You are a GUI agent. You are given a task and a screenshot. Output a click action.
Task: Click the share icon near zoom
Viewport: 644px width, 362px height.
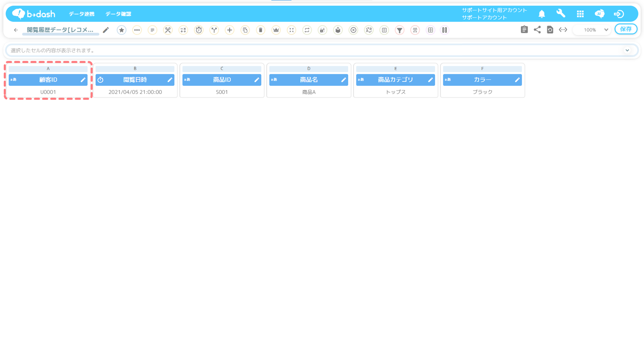pyautogui.click(x=537, y=30)
